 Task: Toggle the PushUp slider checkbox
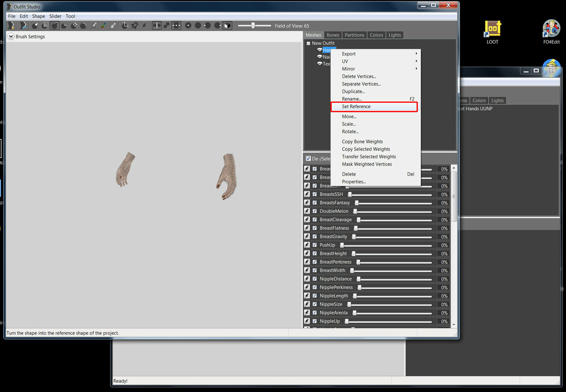pos(315,245)
